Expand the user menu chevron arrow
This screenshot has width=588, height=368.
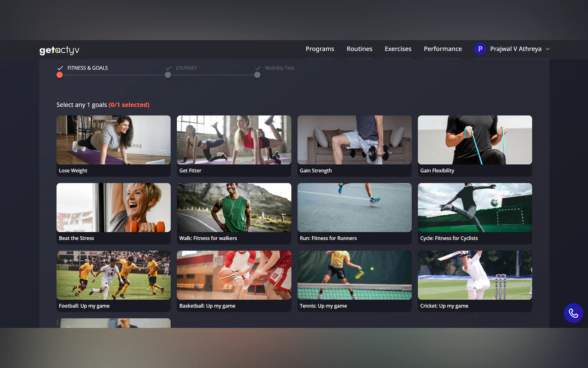click(x=548, y=49)
